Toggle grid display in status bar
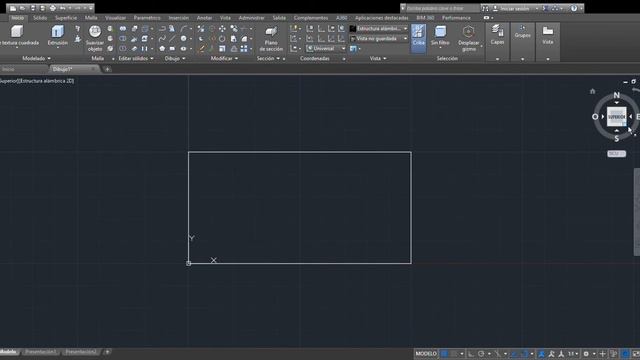The height and width of the screenshot is (360, 640). 444,354
